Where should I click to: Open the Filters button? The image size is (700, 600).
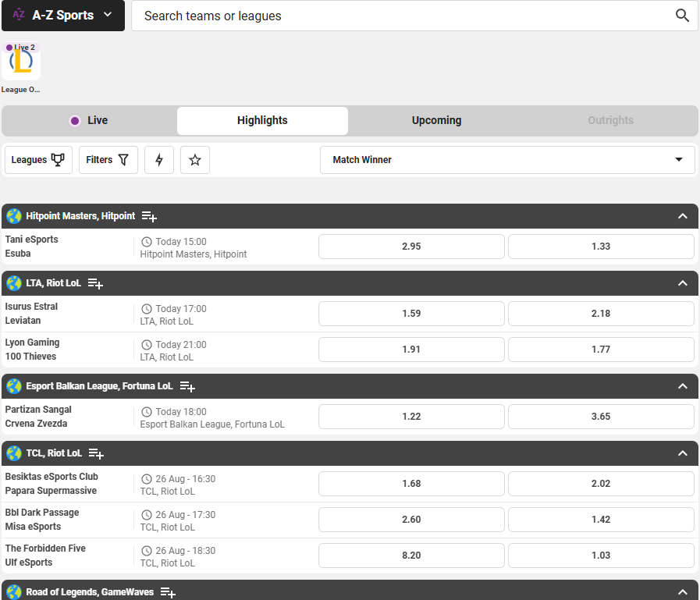108,160
